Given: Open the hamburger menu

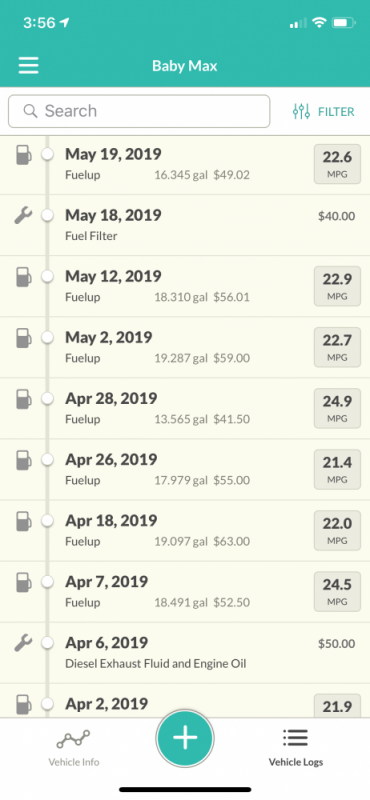Looking at the screenshot, I should point(29,65).
